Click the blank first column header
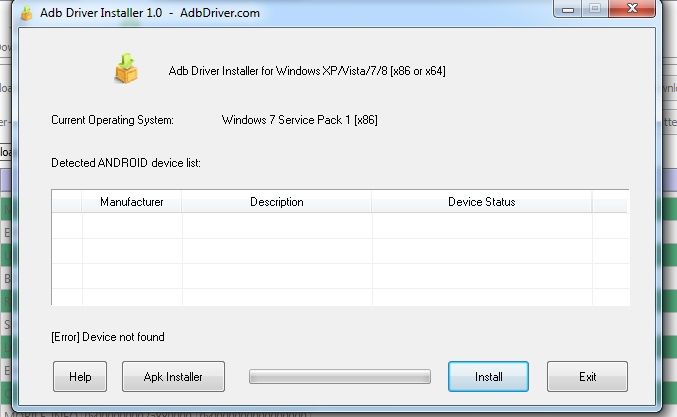The width and height of the screenshot is (677, 417). click(67, 202)
